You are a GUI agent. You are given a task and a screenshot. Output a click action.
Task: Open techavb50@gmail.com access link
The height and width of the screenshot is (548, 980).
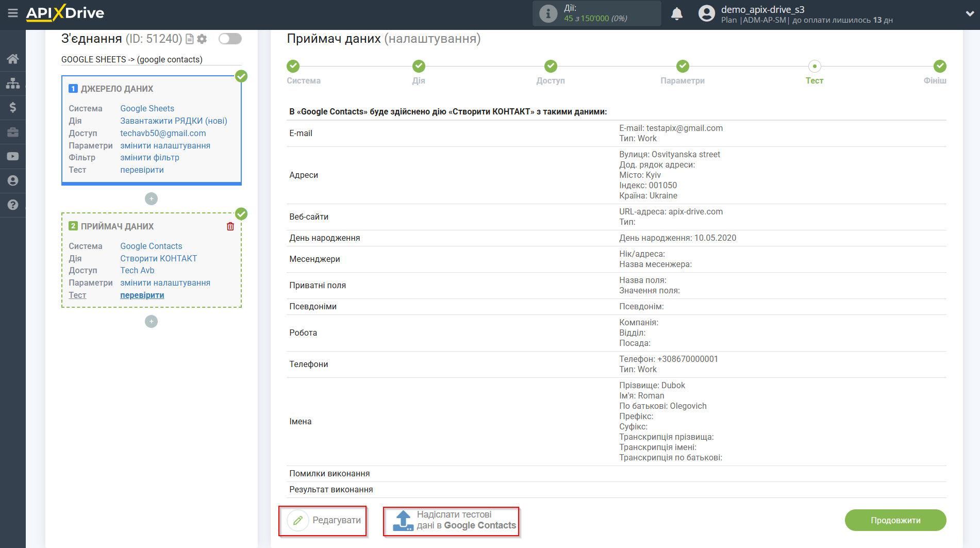(163, 133)
